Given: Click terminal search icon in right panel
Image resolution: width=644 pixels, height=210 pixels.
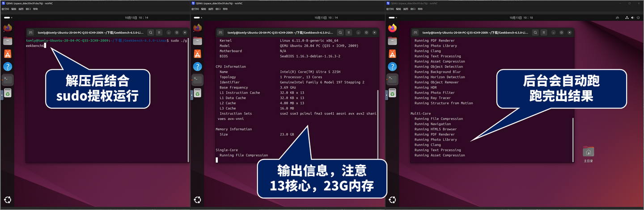Looking at the screenshot, I should 536,33.
